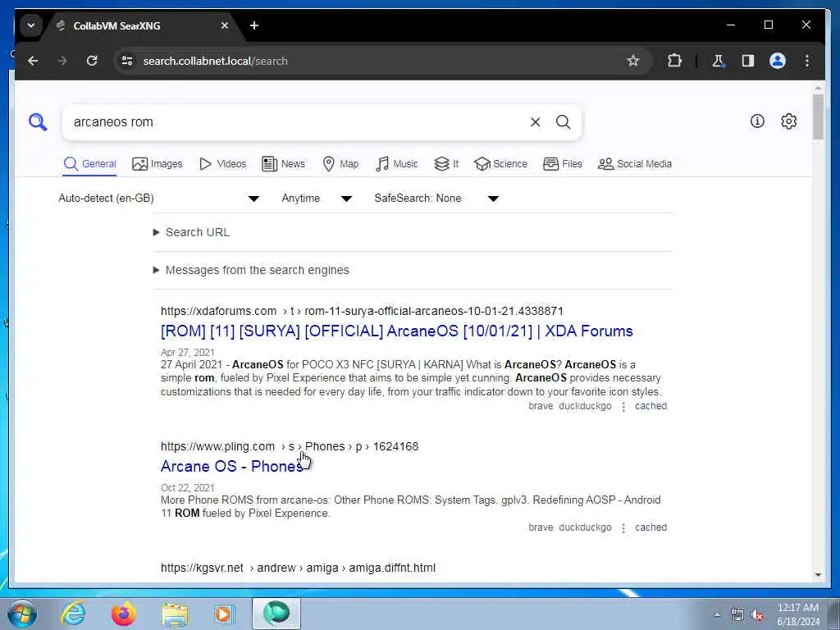Click the volume muted tray icon
The height and width of the screenshot is (630, 840).
(757, 615)
